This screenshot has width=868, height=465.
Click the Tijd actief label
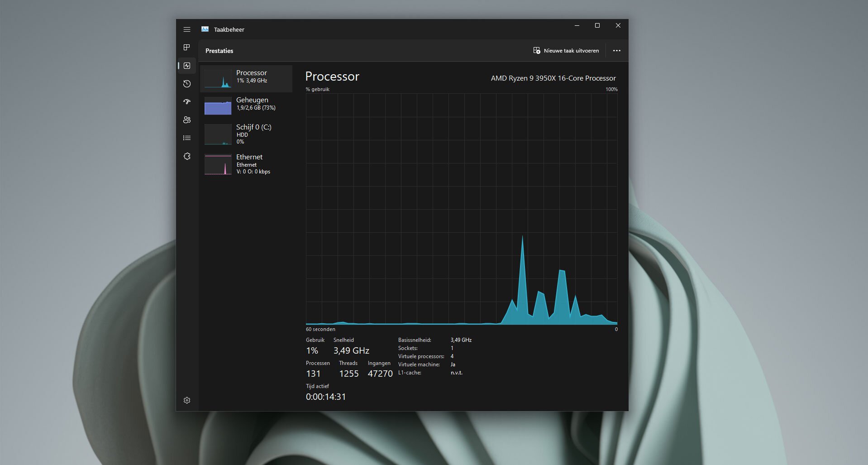(317, 386)
